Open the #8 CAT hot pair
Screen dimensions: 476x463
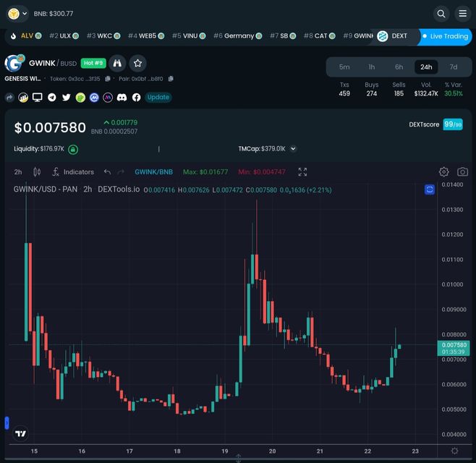pos(319,36)
